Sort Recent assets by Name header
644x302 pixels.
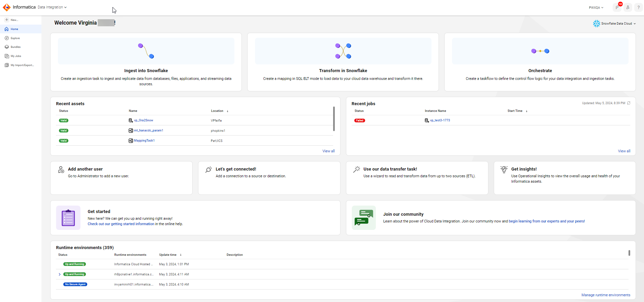[x=133, y=111]
